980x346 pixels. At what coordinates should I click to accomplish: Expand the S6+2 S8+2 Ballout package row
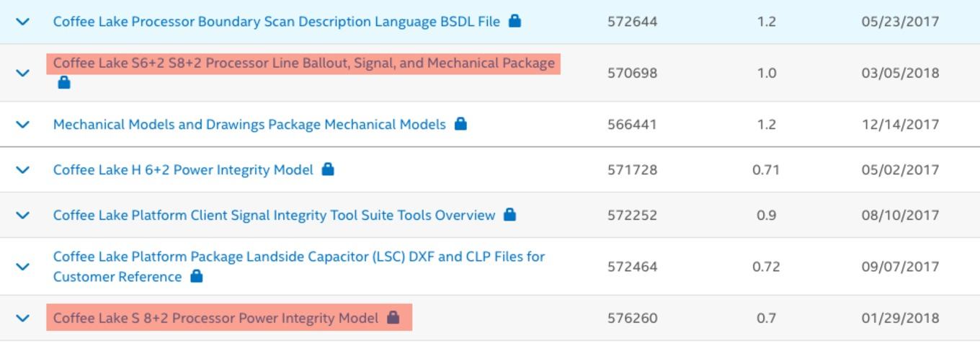pos(23,73)
